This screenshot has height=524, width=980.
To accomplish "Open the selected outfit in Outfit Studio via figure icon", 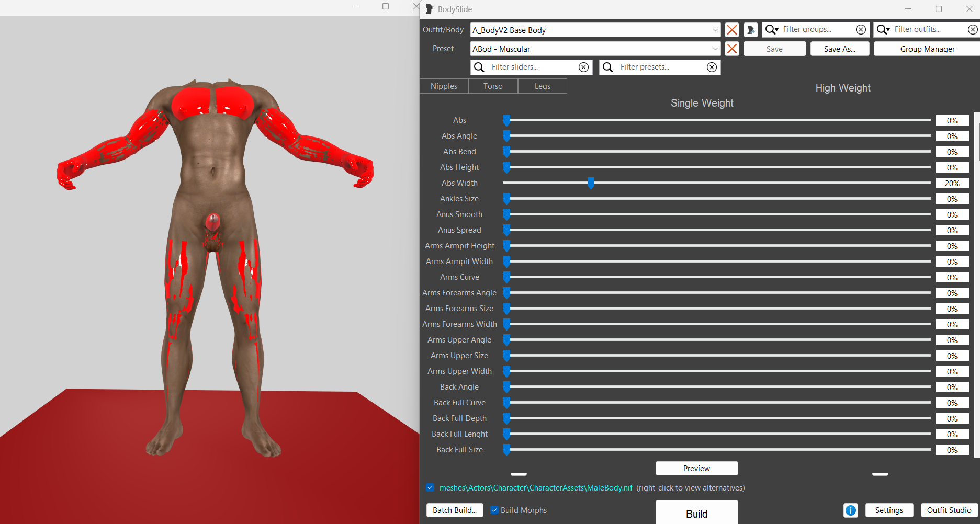I will pos(751,30).
